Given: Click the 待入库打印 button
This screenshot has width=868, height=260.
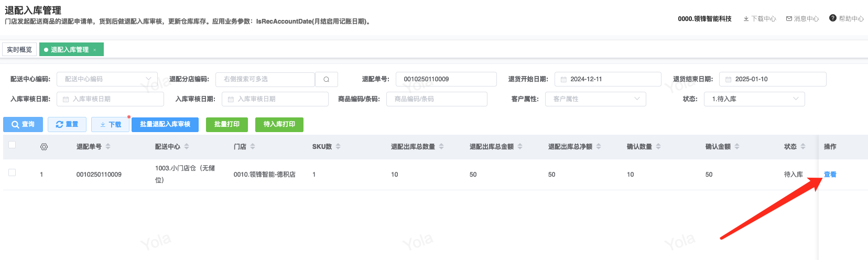Looking at the screenshot, I should point(279,124).
